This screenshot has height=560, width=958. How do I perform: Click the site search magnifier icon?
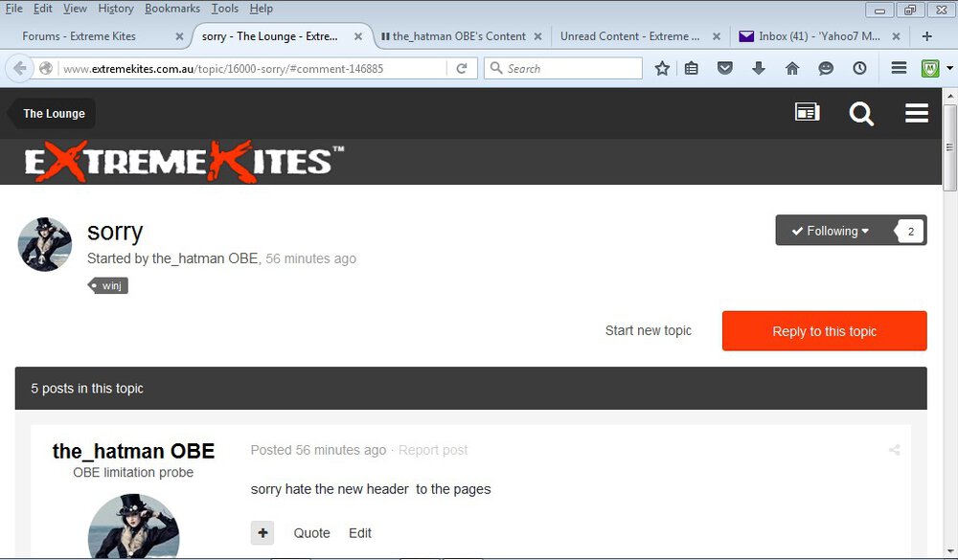tap(861, 114)
